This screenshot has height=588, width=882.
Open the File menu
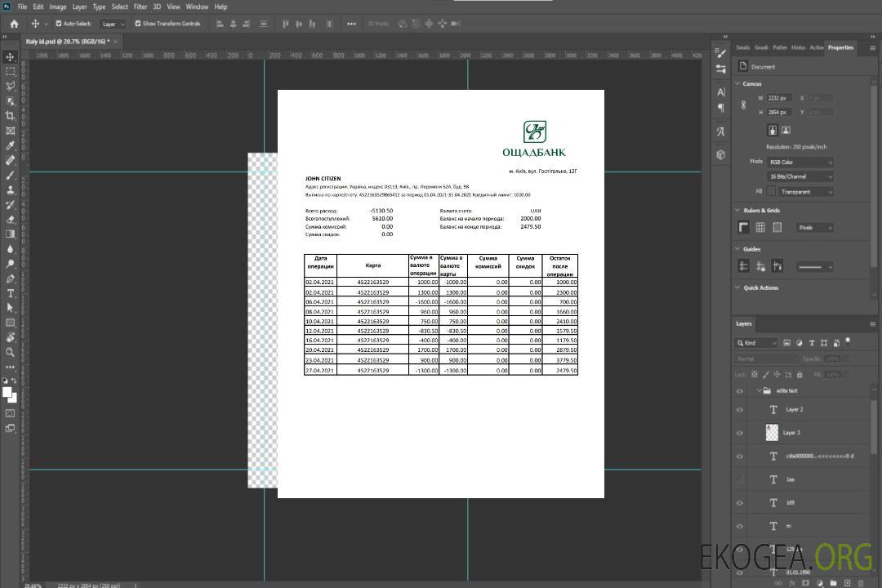click(x=23, y=7)
